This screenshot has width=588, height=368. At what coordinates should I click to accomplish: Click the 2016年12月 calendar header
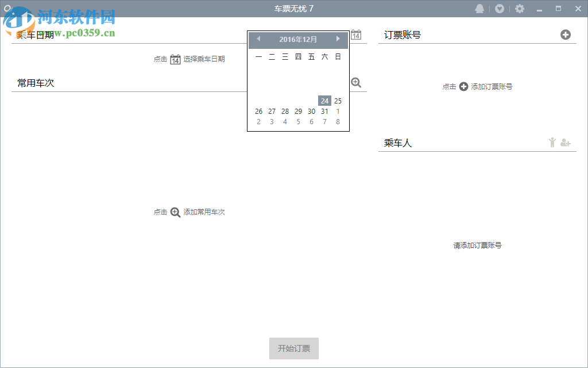[x=298, y=39]
